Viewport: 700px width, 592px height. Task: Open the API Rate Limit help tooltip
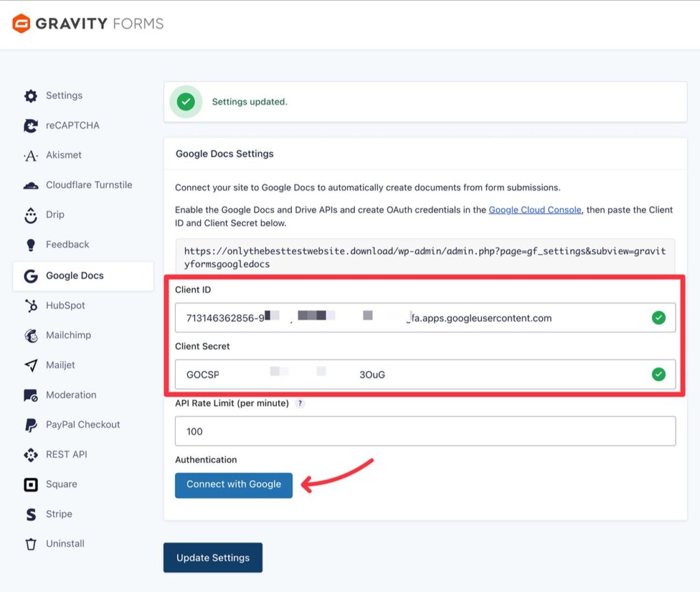tap(300, 403)
